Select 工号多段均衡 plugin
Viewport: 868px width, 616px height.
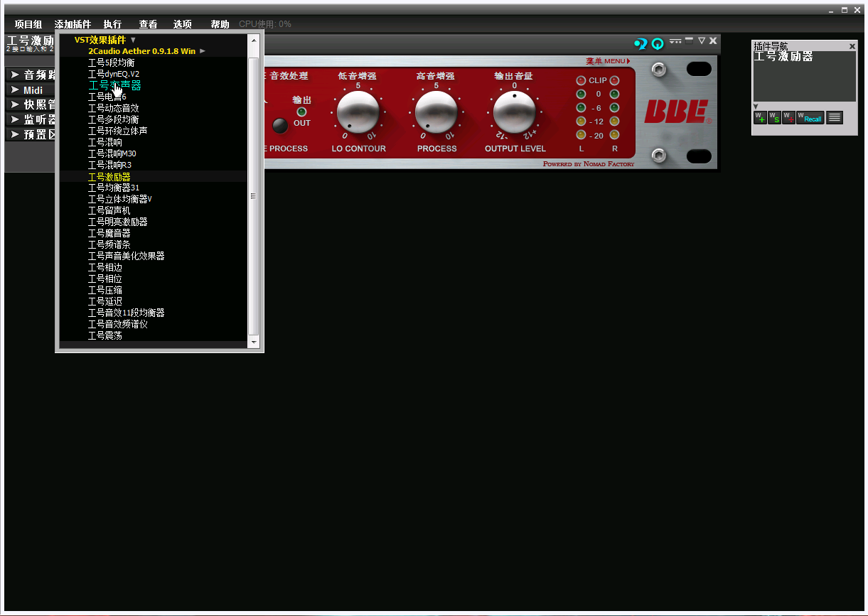point(113,119)
